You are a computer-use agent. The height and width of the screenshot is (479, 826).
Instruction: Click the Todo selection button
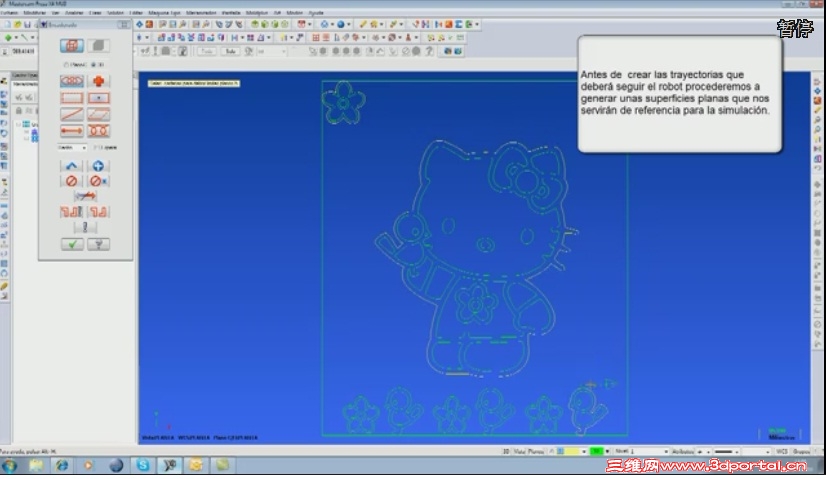coord(206,51)
